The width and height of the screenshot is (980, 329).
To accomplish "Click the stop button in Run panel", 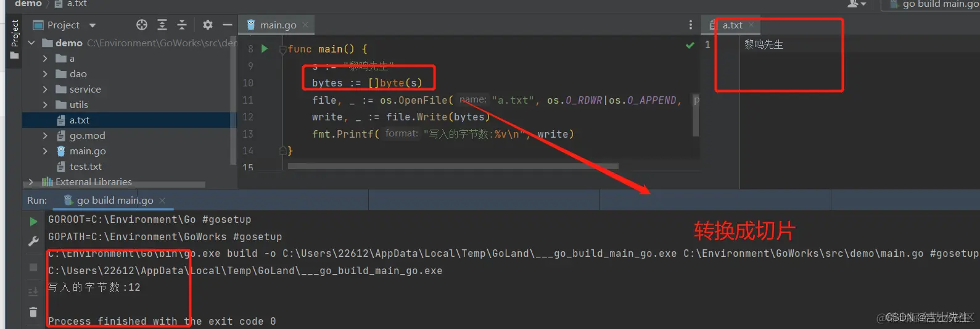I will (x=33, y=267).
